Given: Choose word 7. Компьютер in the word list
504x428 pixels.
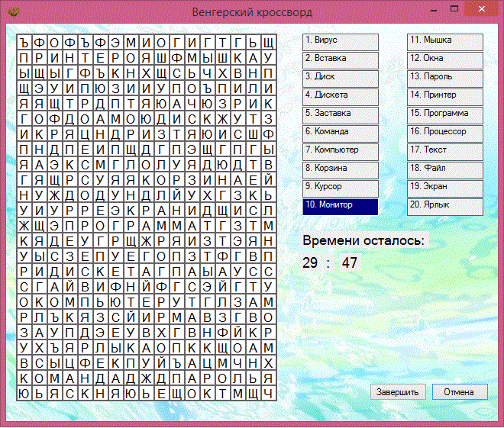Looking at the screenshot, I should click(x=341, y=151).
